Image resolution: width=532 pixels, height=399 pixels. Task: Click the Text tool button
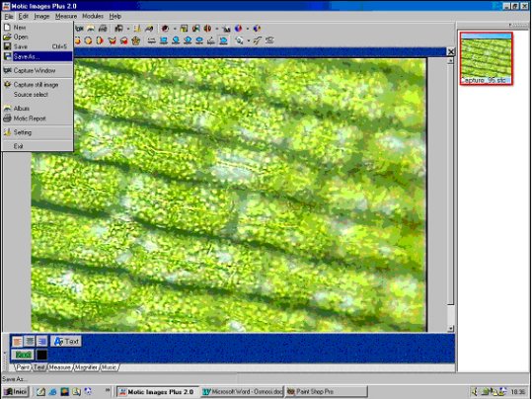pos(66,342)
